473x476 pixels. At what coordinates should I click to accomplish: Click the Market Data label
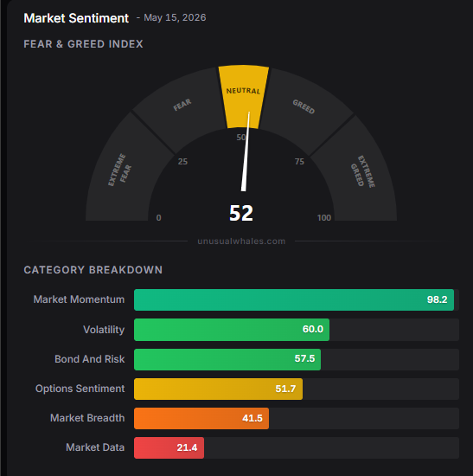coord(95,447)
